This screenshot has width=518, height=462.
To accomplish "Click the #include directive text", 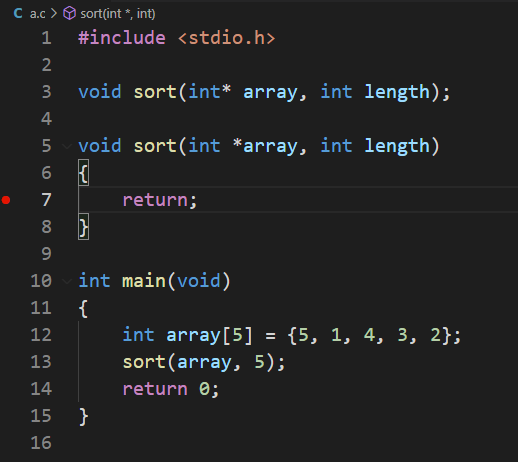I will (122, 38).
